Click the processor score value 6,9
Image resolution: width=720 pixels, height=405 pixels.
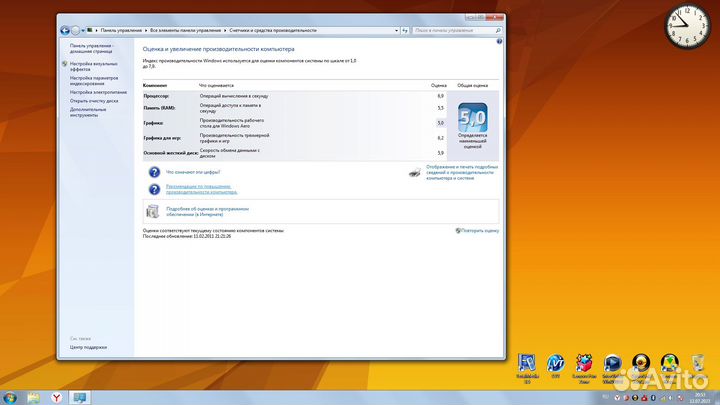tap(440, 96)
